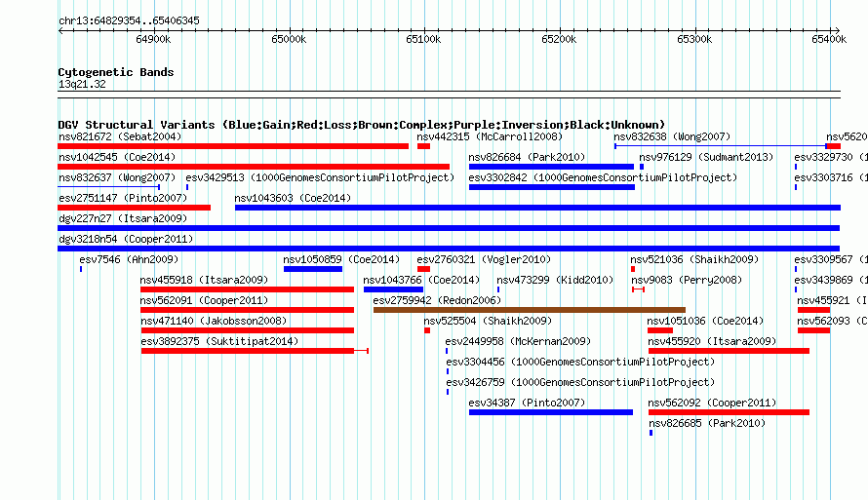Open nsv1051036 (Coe2014) label

coord(705,321)
